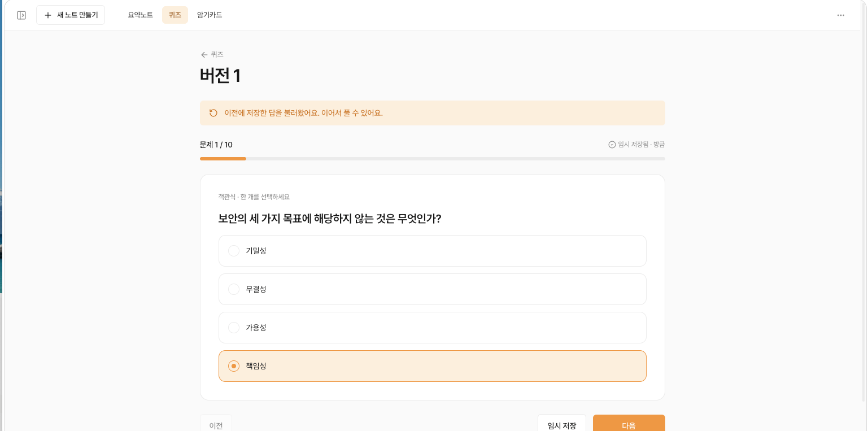Click the question text about 보안의 세 가지 목표
Image resolution: width=868 pixels, height=431 pixels.
click(x=330, y=219)
